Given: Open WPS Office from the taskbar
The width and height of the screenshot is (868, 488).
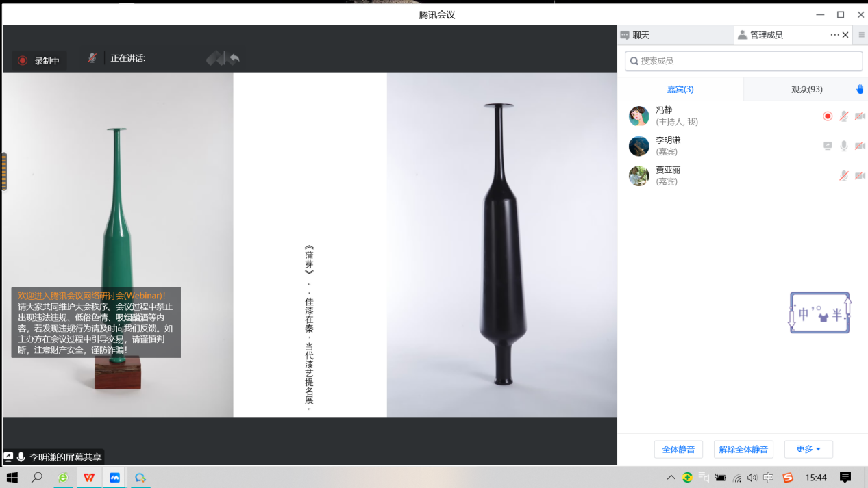Looking at the screenshot, I should tap(89, 478).
